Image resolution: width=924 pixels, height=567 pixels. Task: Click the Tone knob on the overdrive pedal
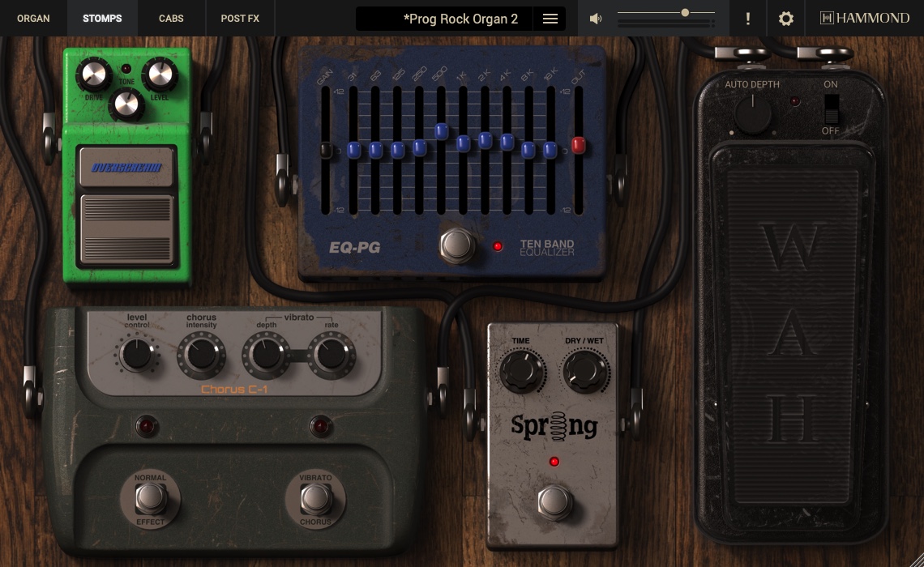coord(126,104)
